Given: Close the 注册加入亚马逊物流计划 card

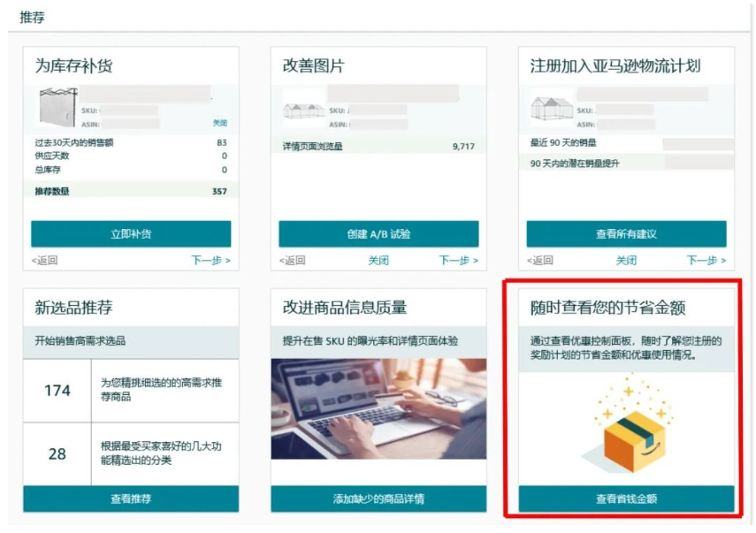Looking at the screenshot, I should pos(626,260).
